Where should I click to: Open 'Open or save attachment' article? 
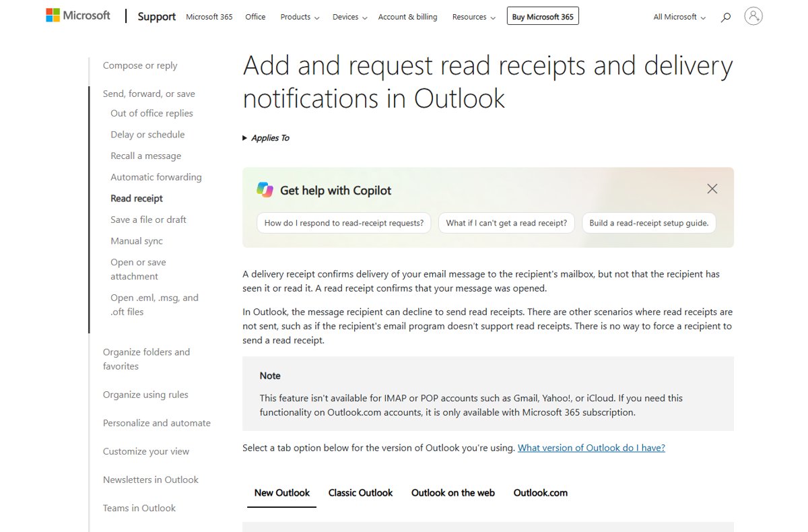pyautogui.click(x=138, y=269)
